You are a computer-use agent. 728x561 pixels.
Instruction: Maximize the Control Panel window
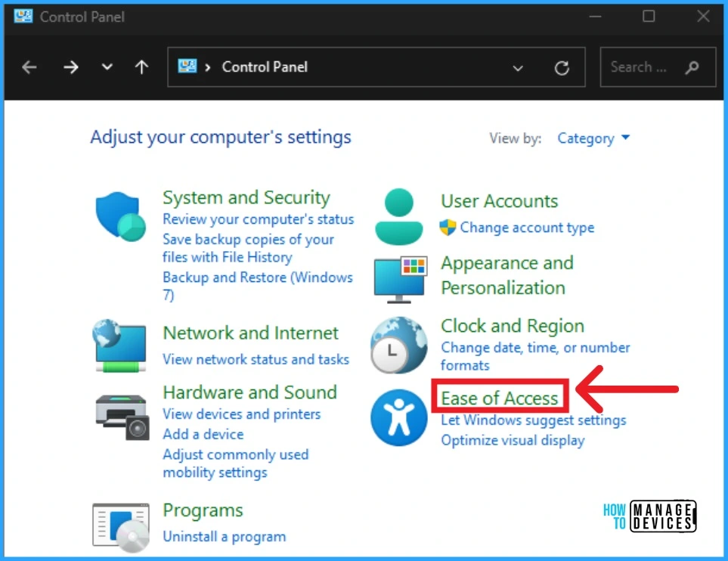649,16
